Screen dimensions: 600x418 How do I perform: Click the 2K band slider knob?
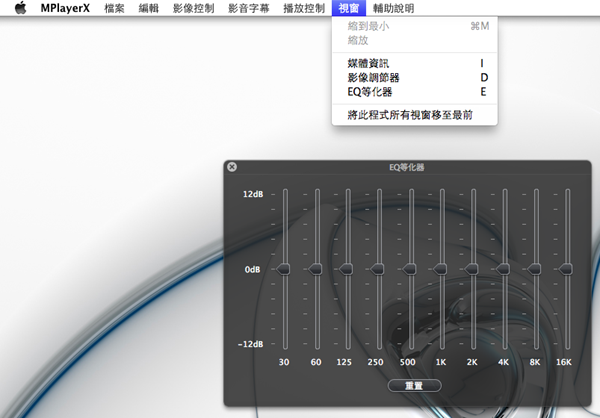(472, 269)
